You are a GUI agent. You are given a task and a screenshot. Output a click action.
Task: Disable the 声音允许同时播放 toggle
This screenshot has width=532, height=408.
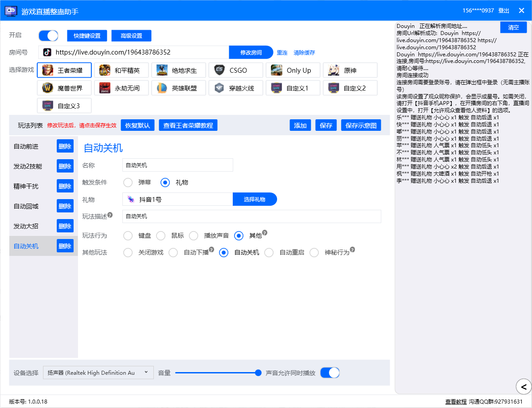(x=330, y=373)
